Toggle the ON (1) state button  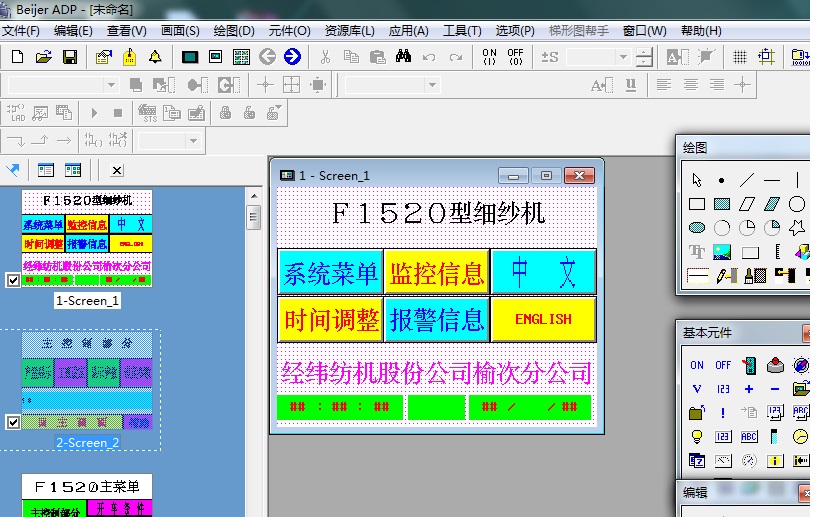[489, 57]
